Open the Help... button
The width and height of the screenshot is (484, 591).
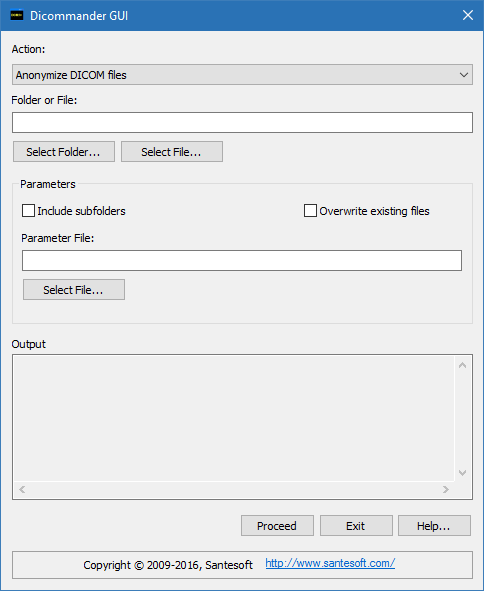(x=434, y=525)
